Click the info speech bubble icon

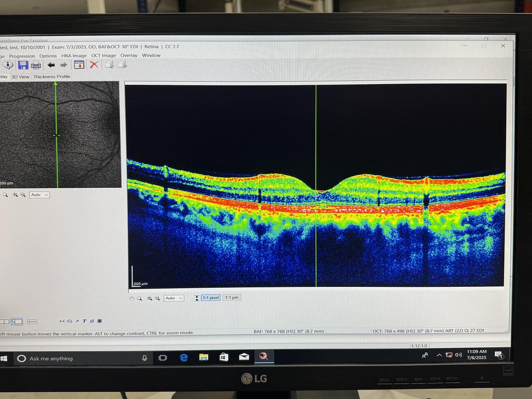[8, 65]
